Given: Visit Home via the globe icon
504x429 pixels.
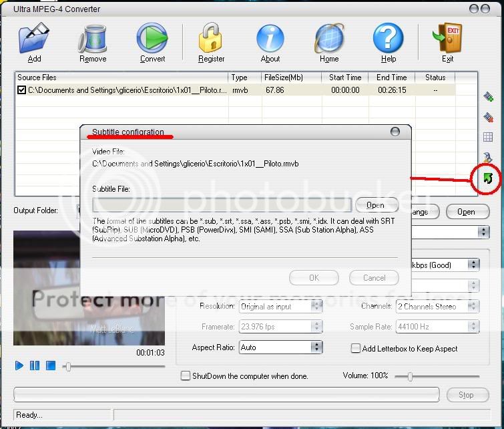Looking at the screenshot, I should [329, 39].
